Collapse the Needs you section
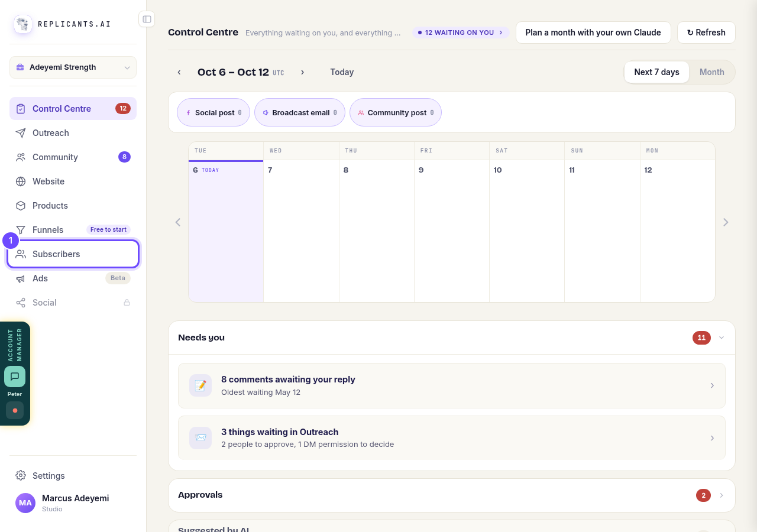 point(722,338)
